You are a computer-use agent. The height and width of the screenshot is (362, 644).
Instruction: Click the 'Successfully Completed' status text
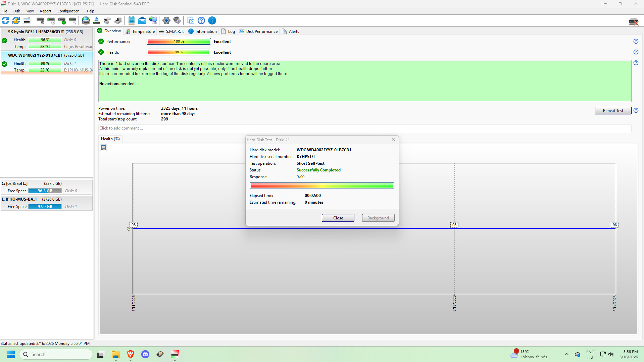point(318,170)
